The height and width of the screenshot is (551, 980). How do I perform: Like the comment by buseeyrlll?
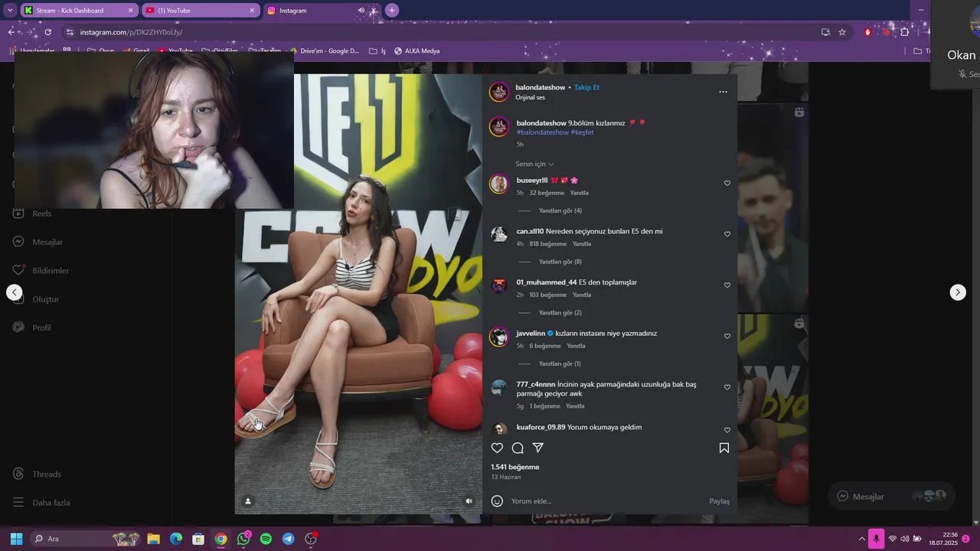[x=727, y=184]
